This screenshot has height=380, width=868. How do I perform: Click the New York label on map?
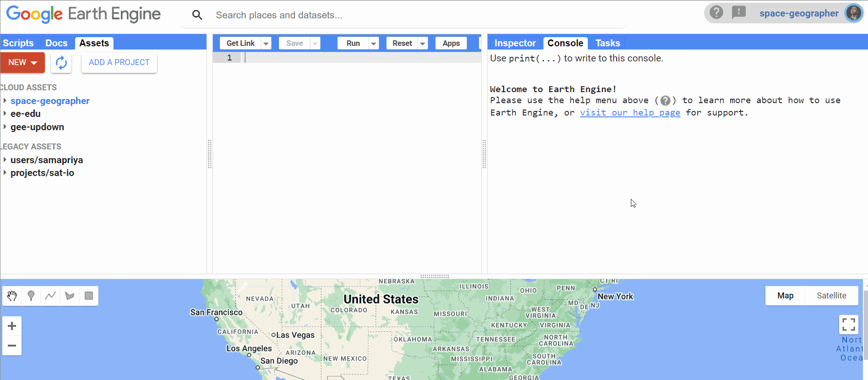[x=615, y=297]
